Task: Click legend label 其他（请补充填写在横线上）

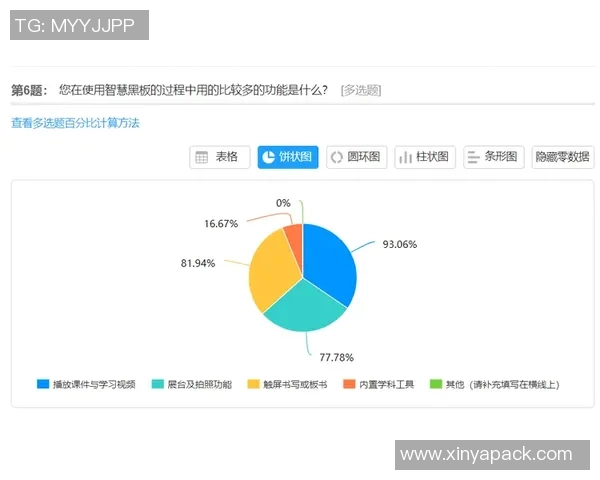Action: coord(502,384)
